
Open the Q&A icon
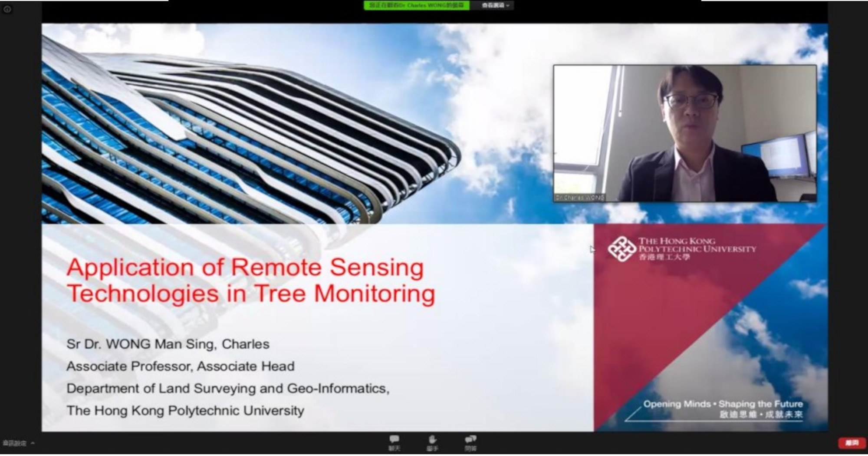pos(470,443)
